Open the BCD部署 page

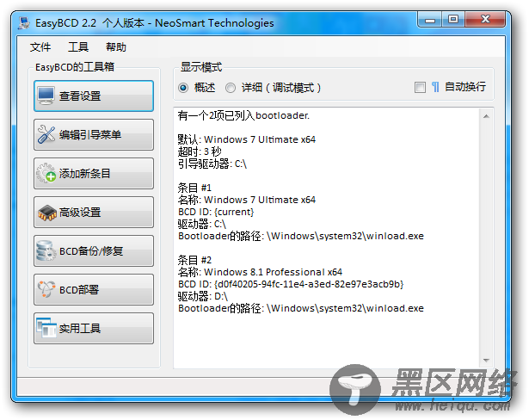click(x=94, y=289)
